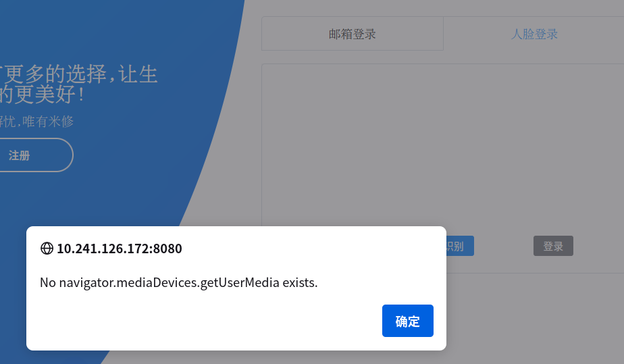Click the 10.241.126.172:8080 address text
Image resolution: width=624 pixels, height=364 pixels.
[x=119, y=248]
